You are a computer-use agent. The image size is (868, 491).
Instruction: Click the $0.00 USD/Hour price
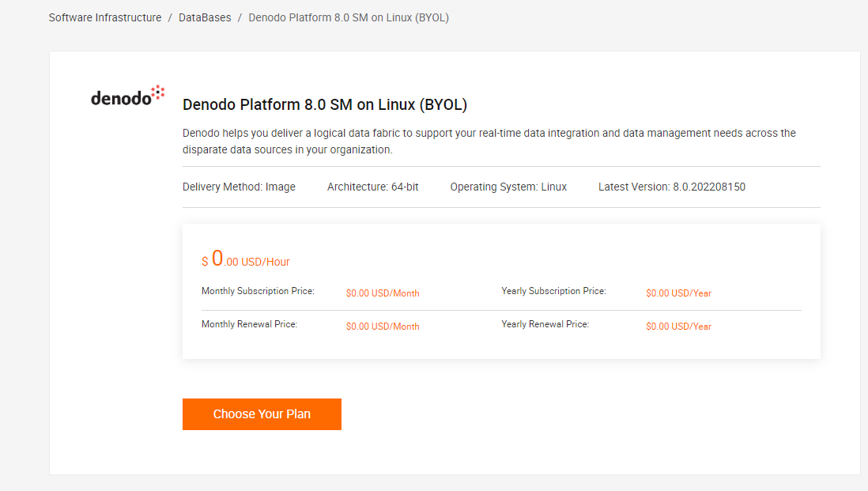coord(246,259)
